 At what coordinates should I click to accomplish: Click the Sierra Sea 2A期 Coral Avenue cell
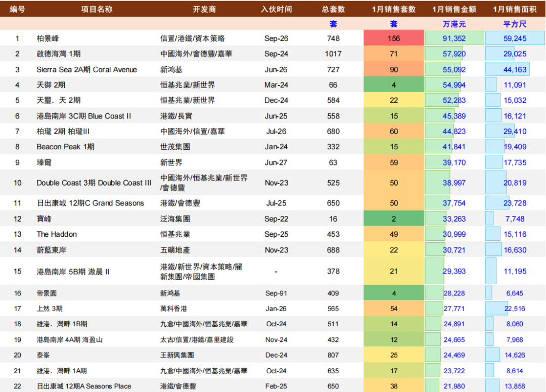point(86,70)
